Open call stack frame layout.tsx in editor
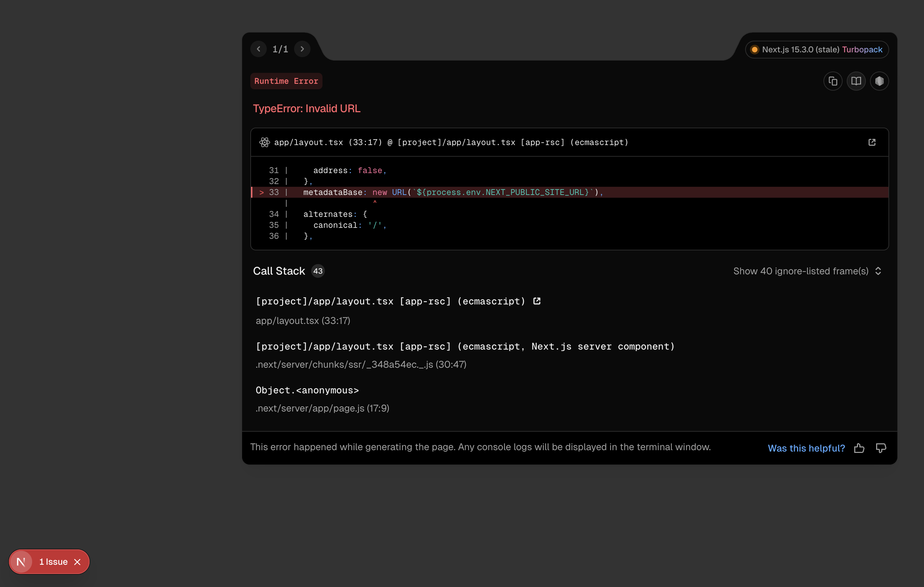Screen dimensions: 924x587 tap(537, 301)
